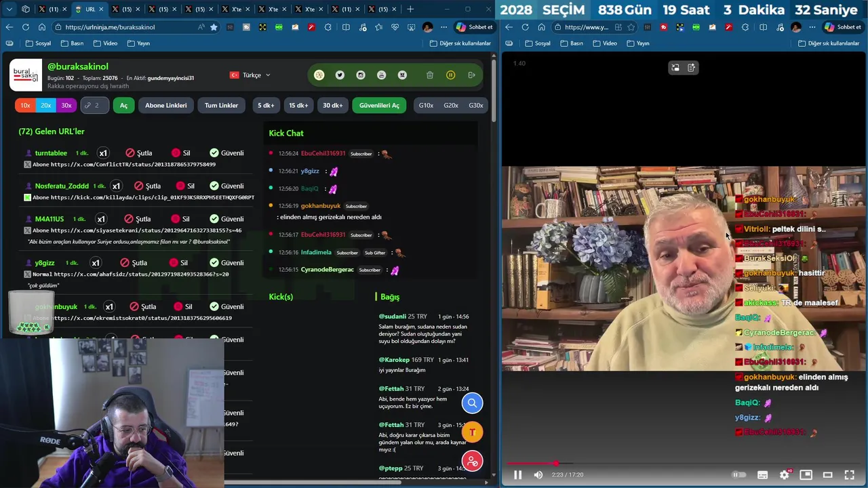Open YouTube player settings gear
The image size is (868, 488).
point(785,475)
